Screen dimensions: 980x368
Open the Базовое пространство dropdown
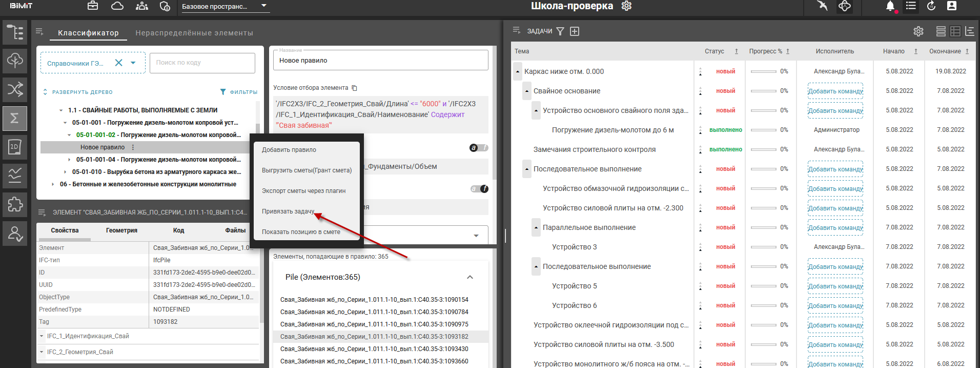tap(226, 7)
